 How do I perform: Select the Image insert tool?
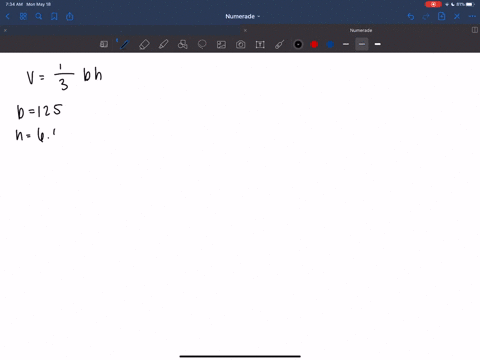[x=221, y=44]
